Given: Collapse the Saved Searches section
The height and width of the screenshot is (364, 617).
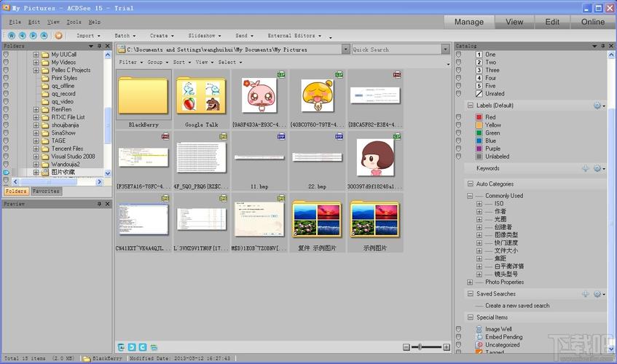Looking at the screenshot, I should pyautogui.click(x=471, y=293).
